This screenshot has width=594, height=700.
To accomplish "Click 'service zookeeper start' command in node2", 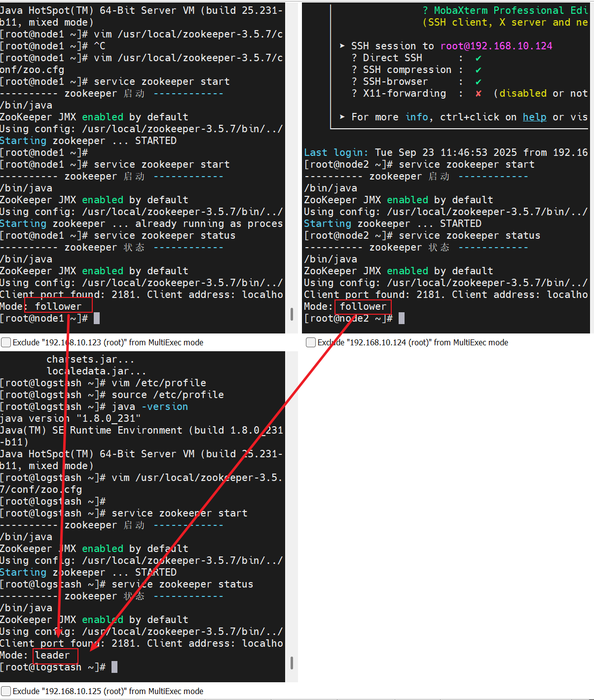I will pos(467,164).
